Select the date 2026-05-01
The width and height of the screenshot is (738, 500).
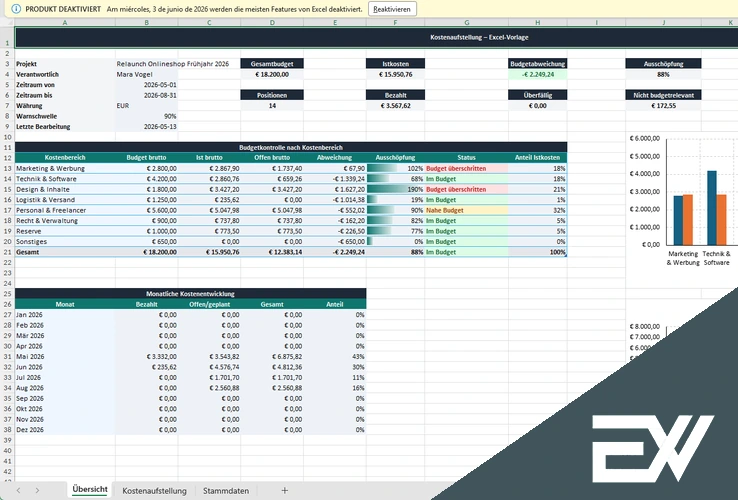[146, 85]
